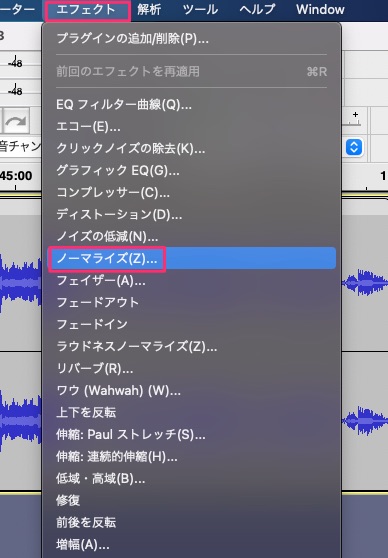388x558 pixels.
Task: Click the redo arrow icon in toolbar
Action: point(16,121)
